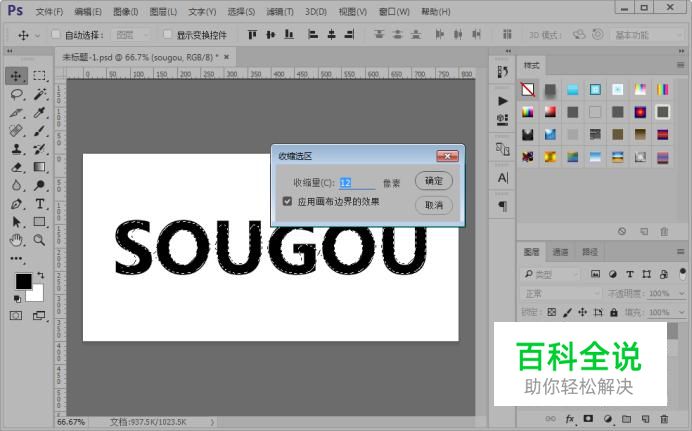Click the black foreground color swatch

(x=23, y=281)
